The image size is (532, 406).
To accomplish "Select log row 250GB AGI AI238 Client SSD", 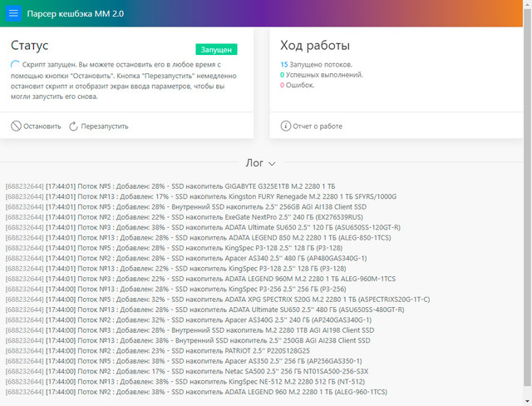I will 188,340.
